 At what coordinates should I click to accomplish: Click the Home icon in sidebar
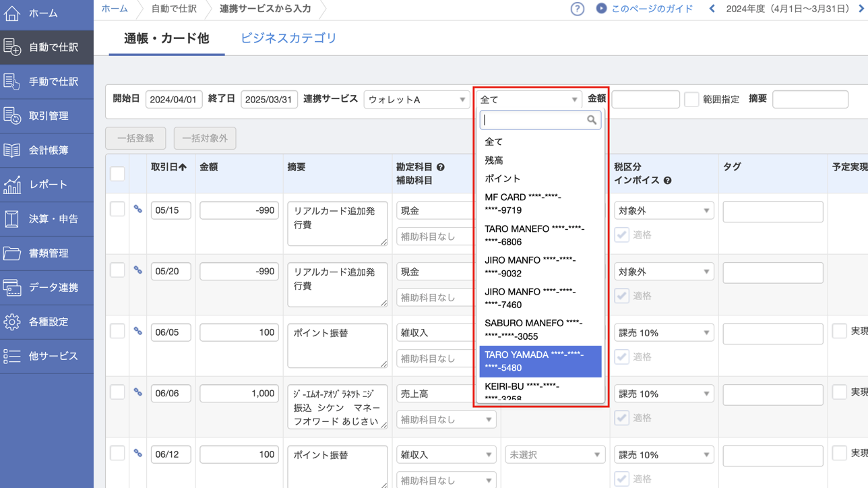[12, 13]
